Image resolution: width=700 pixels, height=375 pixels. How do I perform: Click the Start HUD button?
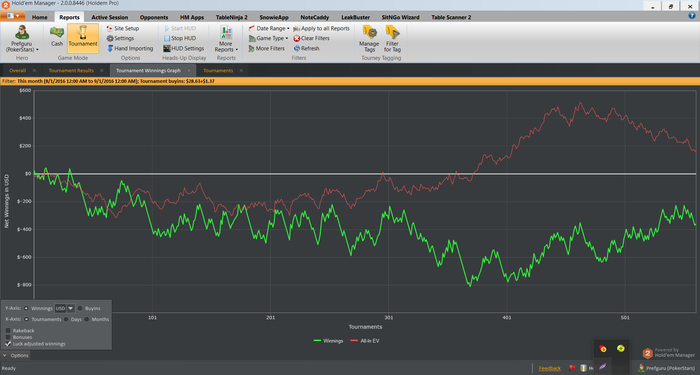tap(180, 28)
